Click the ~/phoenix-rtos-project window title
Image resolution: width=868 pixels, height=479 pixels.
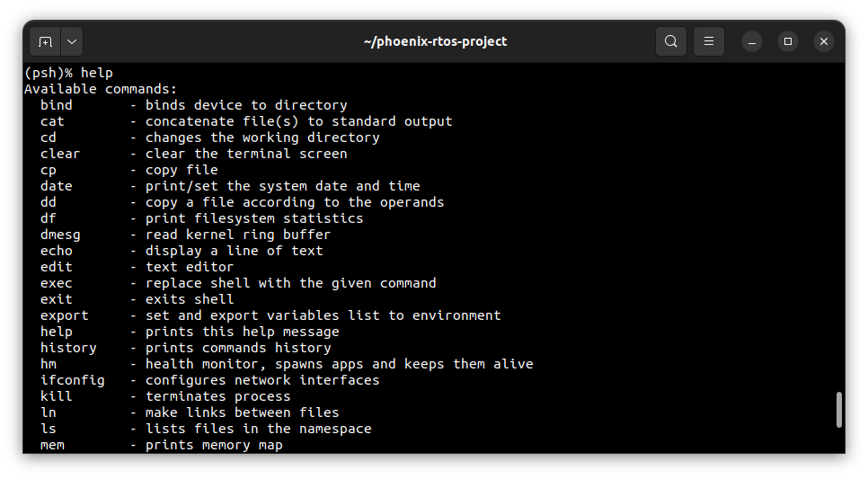pyautogui.click(x=435, y=41)
